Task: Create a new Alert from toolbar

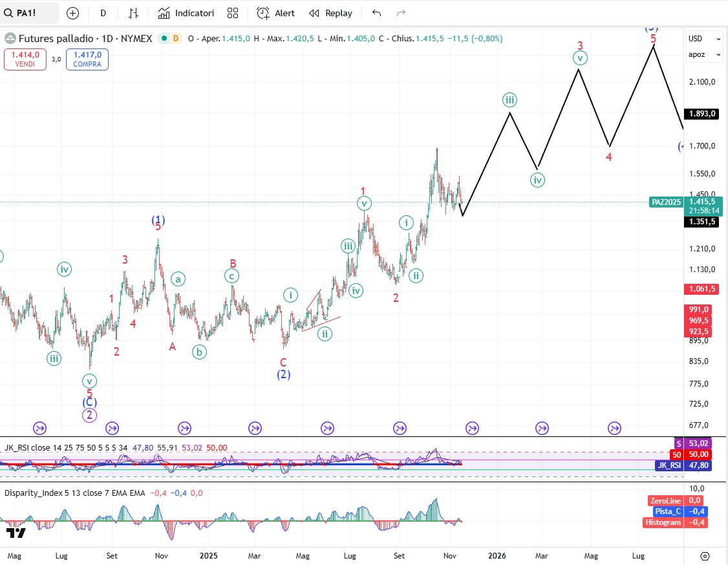Action: (x=275, y=13)
